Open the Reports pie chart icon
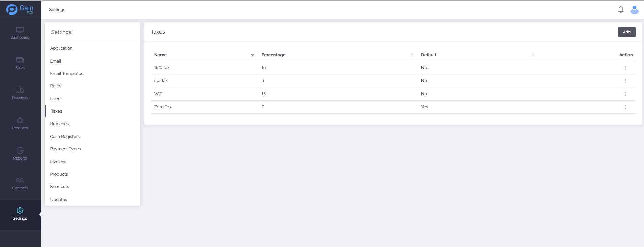Screen dimensions: 644x247 click(x=20, y=151)
